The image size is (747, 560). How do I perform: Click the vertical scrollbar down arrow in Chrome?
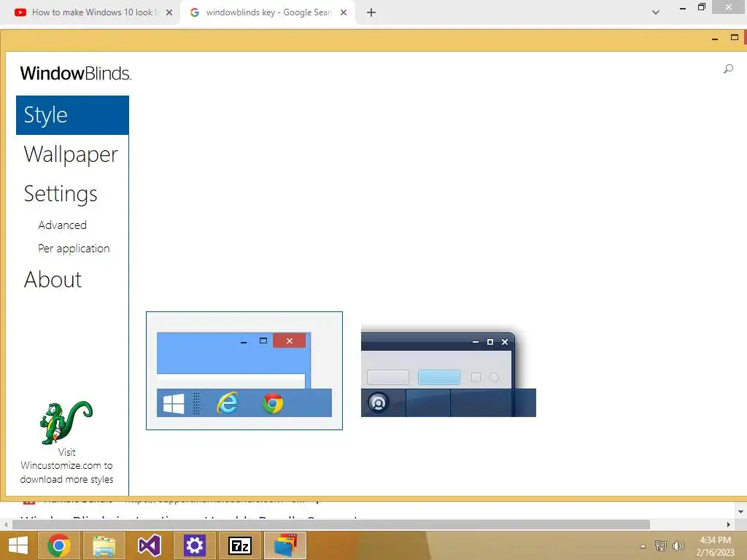[x=741, y=512]
